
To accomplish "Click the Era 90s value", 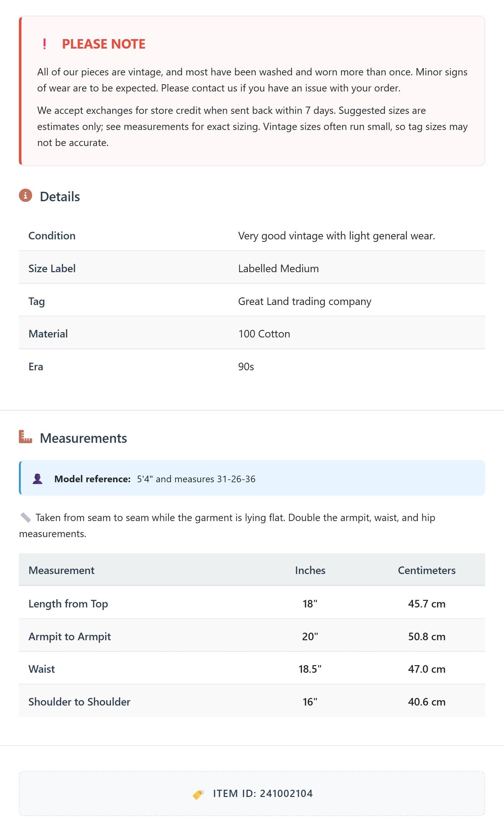I will click(x=246, y=367).
